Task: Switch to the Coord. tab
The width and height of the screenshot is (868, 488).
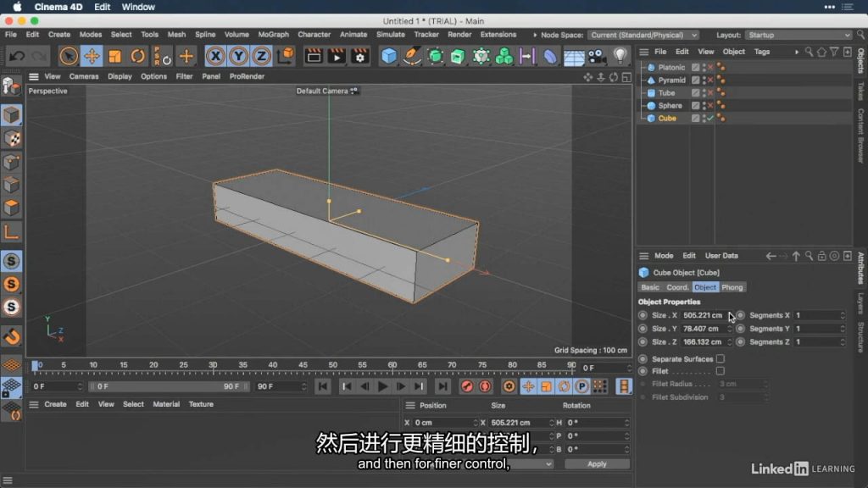Action: pyautogui.click(x=677, y=287)
